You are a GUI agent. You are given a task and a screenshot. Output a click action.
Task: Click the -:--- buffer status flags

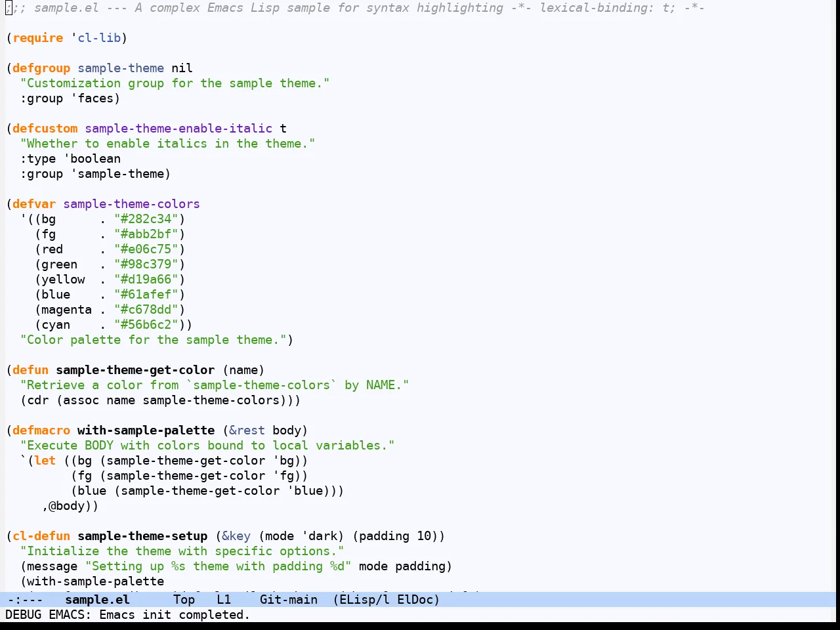click(x=25, y=599)
